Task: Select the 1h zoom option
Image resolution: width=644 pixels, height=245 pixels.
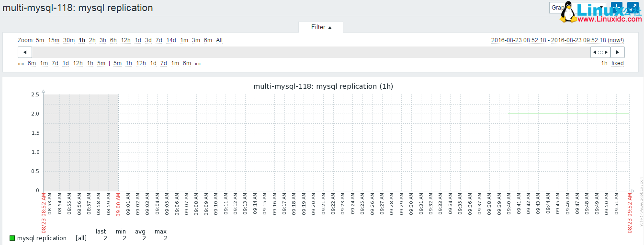Action: (82, 40)
